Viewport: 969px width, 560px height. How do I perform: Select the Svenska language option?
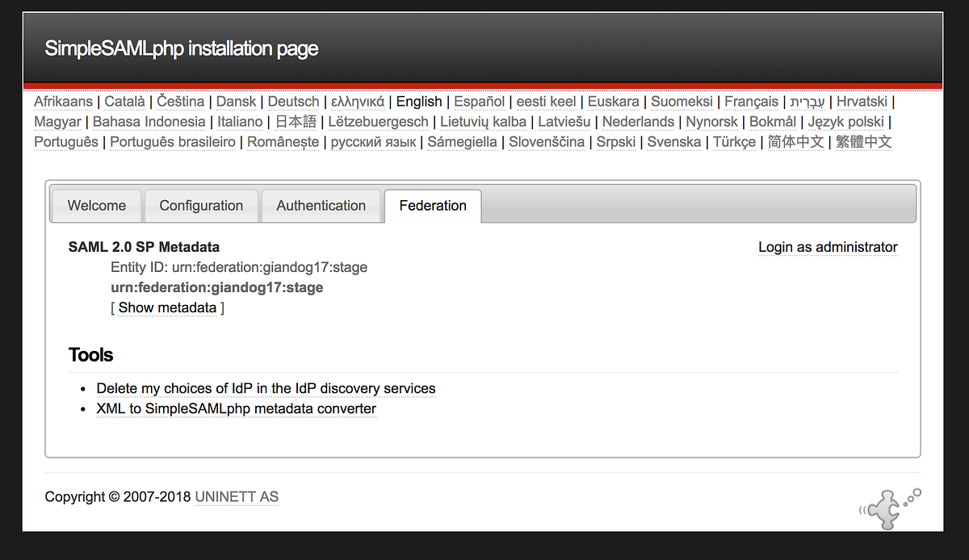673,141
